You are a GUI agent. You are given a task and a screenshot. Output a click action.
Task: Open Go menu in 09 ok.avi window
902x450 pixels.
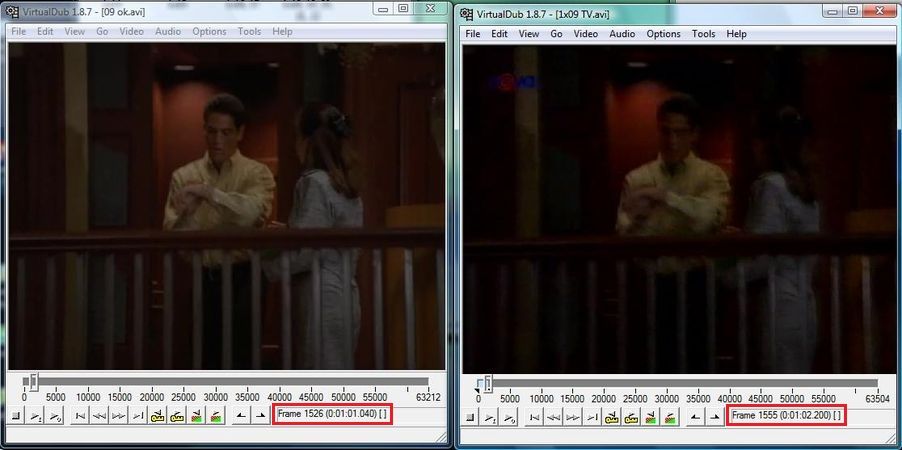(102, 32)
